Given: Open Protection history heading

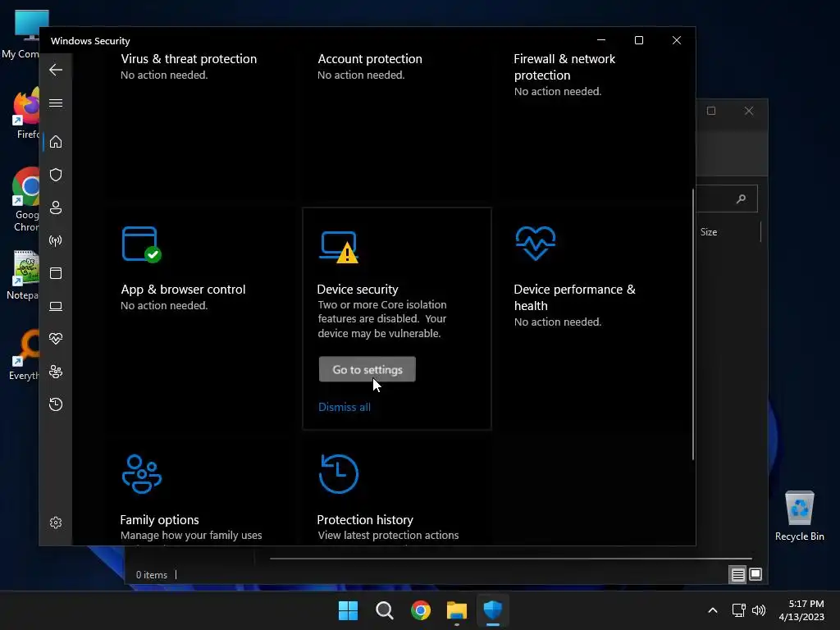Looking at the screenshot, I should (365, 519).
